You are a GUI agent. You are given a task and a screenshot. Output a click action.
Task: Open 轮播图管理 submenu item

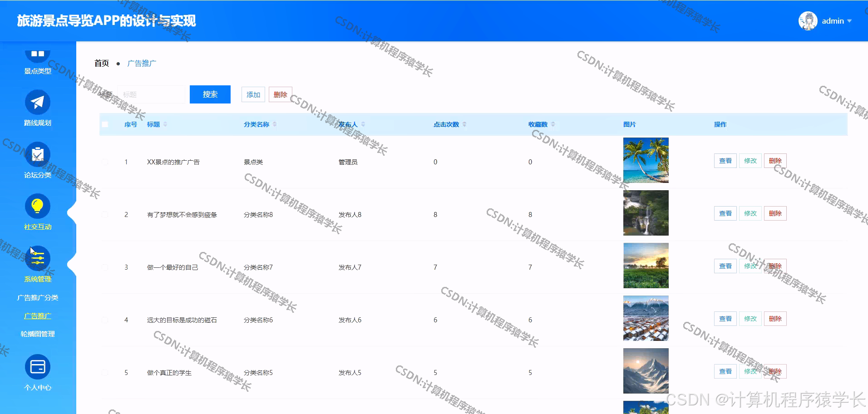tap(38, 334)
